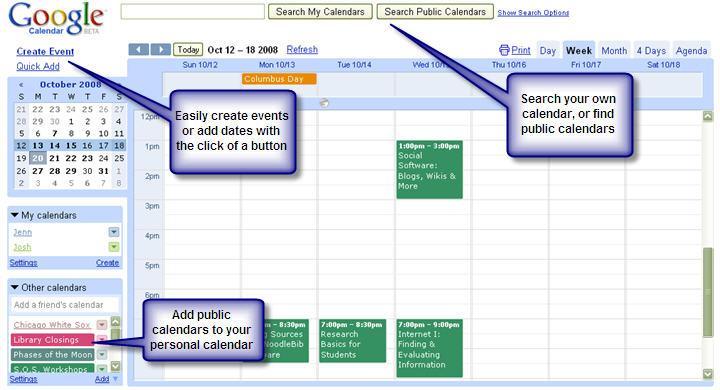Click the Quick Add link
Viewport: 720px width, 390px height.
pos(38,66)
